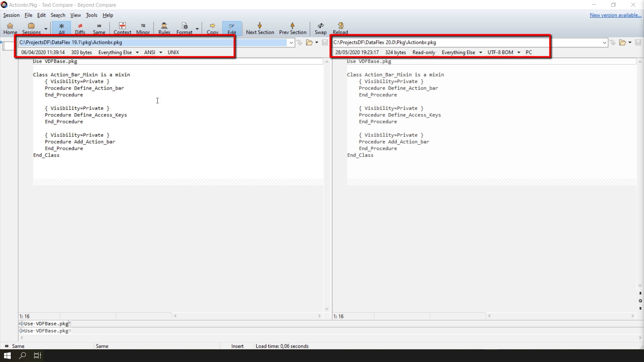Viewport: 644px width, 362px height.
Task: Go to Prev Section
Action: (292, 28)
